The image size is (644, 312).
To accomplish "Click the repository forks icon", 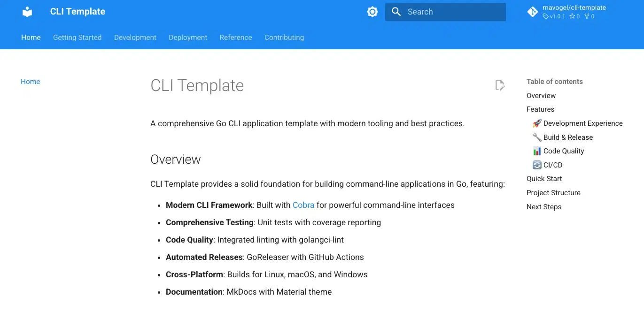I will (x=587, y=16).
